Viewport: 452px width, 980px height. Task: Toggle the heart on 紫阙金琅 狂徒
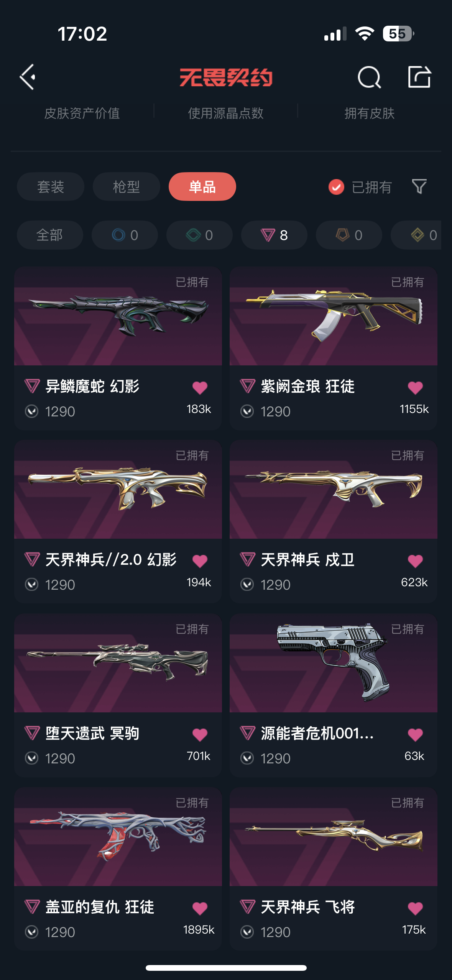[x=415, y=388]
